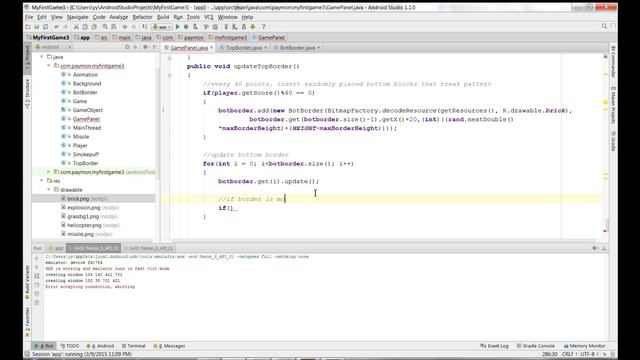Toggle the code fold marker beside updateTopBorder

169,75
